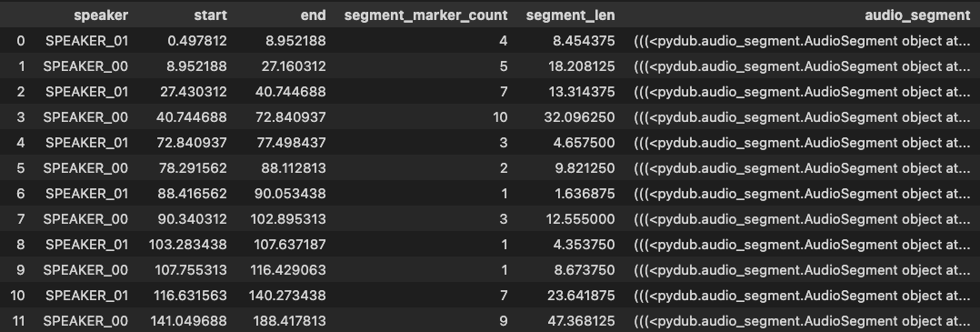
Task: Click SPEAKER_01 in row 0
Action: pyautogui.click(x=87, y=41)
